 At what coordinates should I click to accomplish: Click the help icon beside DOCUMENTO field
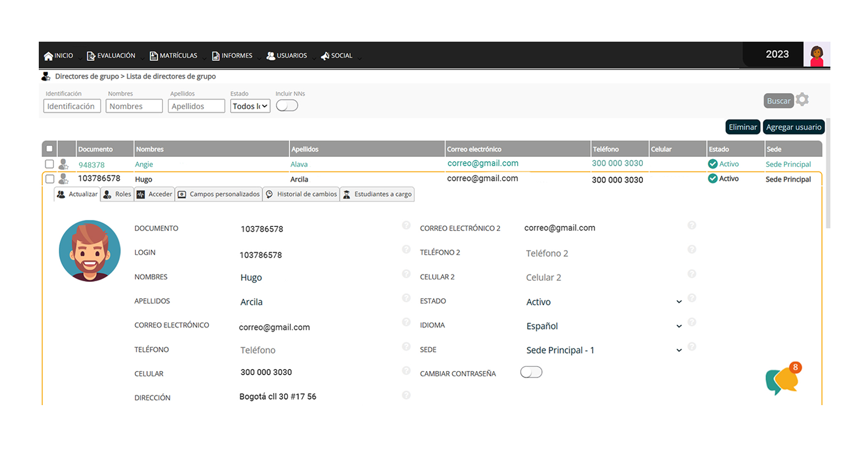[x=406, y=225]
